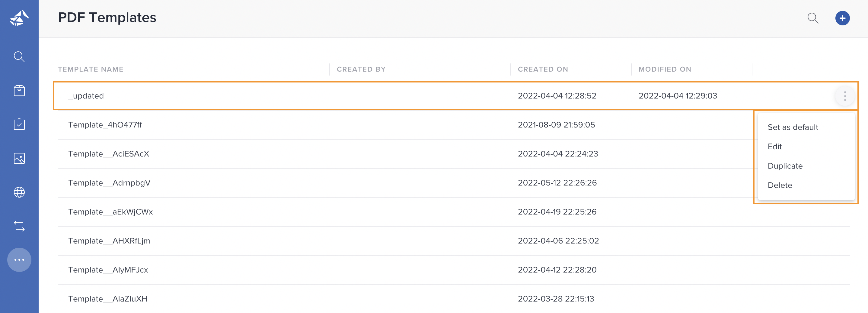Open Template__aEkWjCWx
868x313 pixels.
pos(110,212)
